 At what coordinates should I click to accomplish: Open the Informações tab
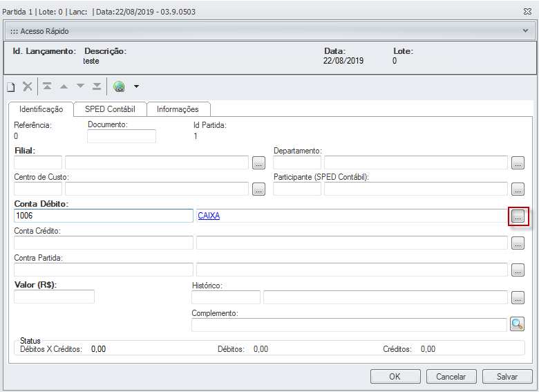pyautogui.click(x=178, y=109)
